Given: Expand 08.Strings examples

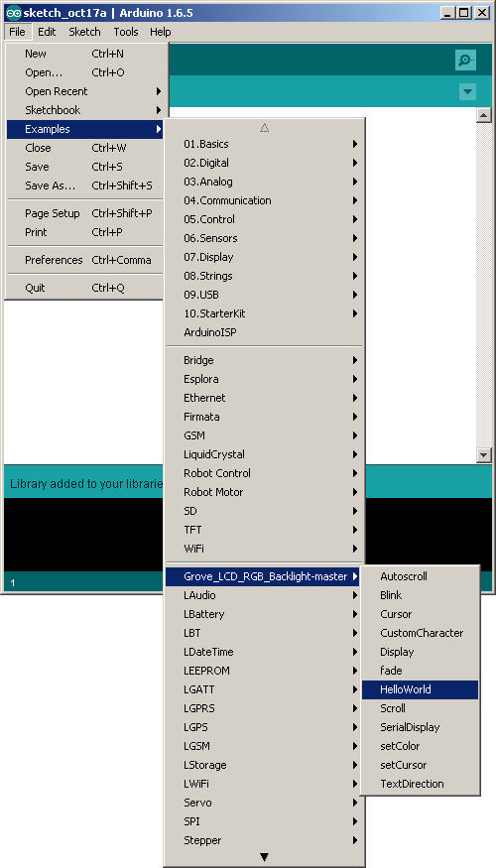Looking at the screenshot, I should [x=264, y=276].
